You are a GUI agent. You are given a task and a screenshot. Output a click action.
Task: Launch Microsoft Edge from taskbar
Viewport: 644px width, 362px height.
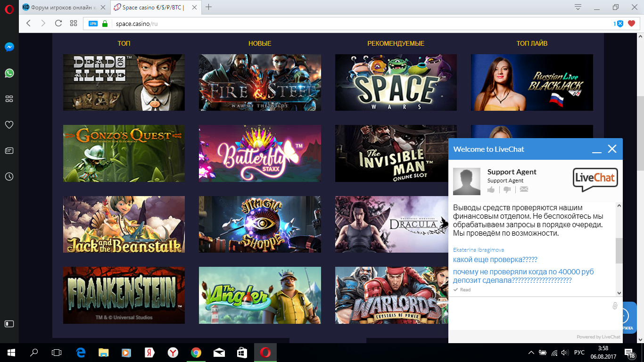[x=81, y=352]
